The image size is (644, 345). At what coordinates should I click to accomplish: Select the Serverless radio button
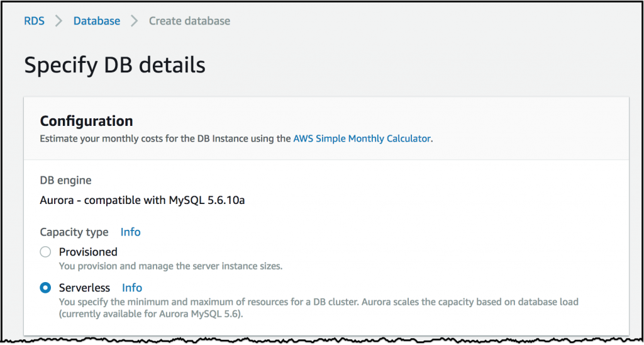45,288
